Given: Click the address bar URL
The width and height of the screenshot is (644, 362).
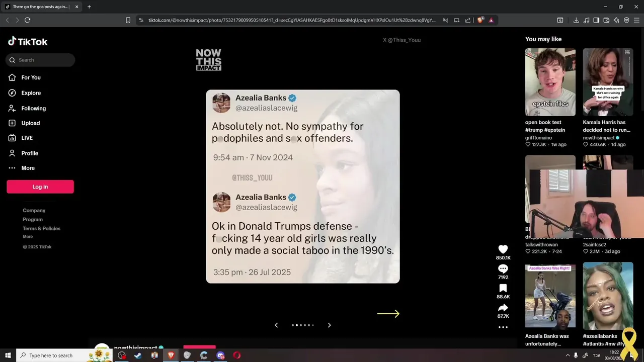Looking at the screenshot, I should pos(292,20).
